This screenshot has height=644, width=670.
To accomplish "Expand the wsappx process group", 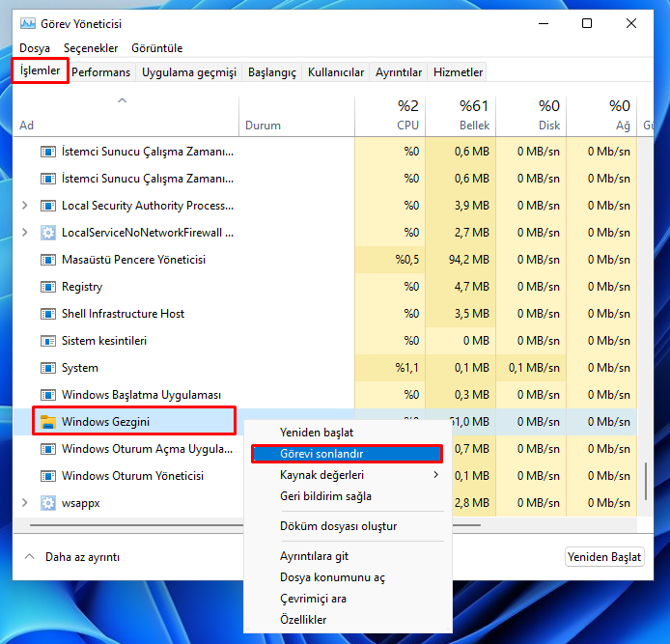I will [x=25, y=503].
